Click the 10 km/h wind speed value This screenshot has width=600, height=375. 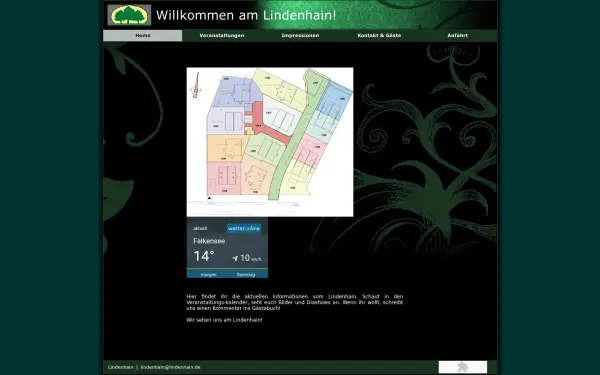[251, 258]
